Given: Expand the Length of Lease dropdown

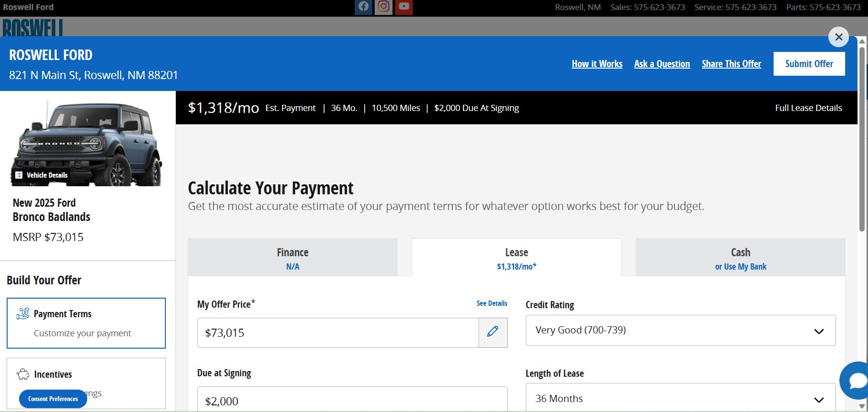Looking at the screenshot, I should point(681,398).
